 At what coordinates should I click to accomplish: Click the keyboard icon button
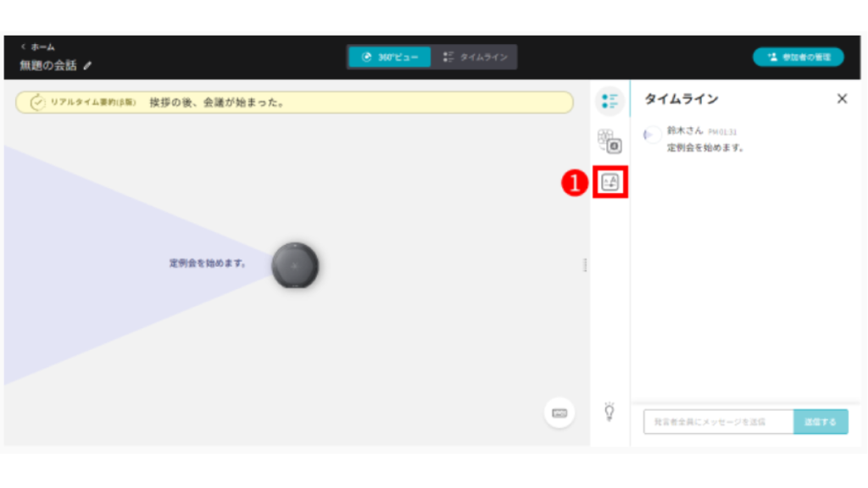(x=559, y=413)
